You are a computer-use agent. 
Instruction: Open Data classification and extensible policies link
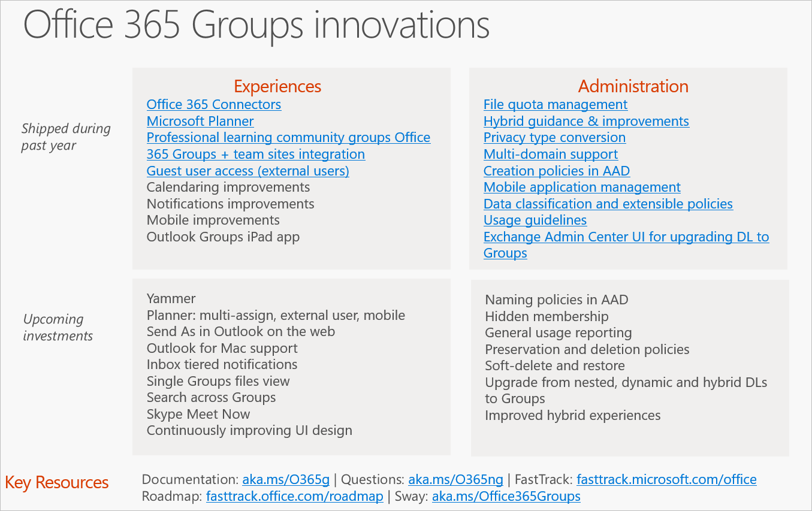[x=608, y=204]
